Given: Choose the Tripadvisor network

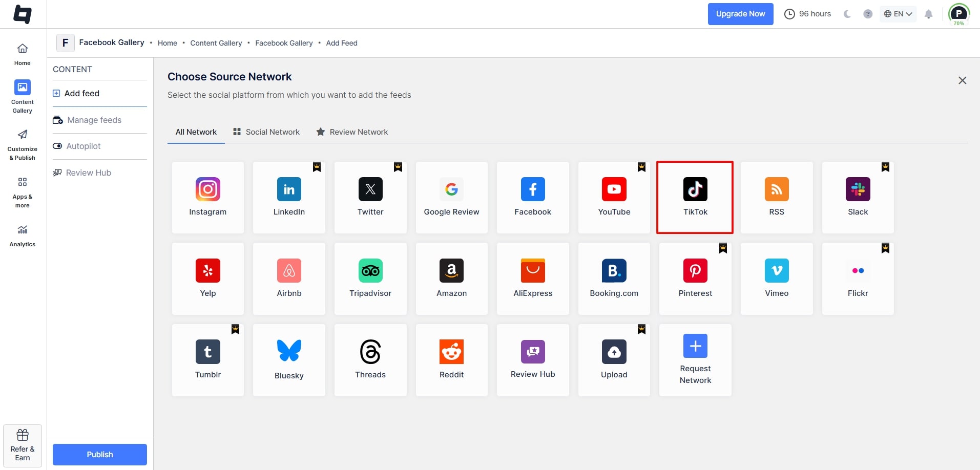Looking at the screenshot, I should point(370,279).
